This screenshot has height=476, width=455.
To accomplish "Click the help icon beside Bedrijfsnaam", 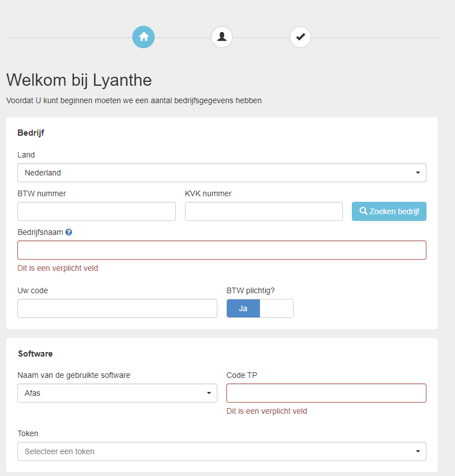I will point(69,232).
